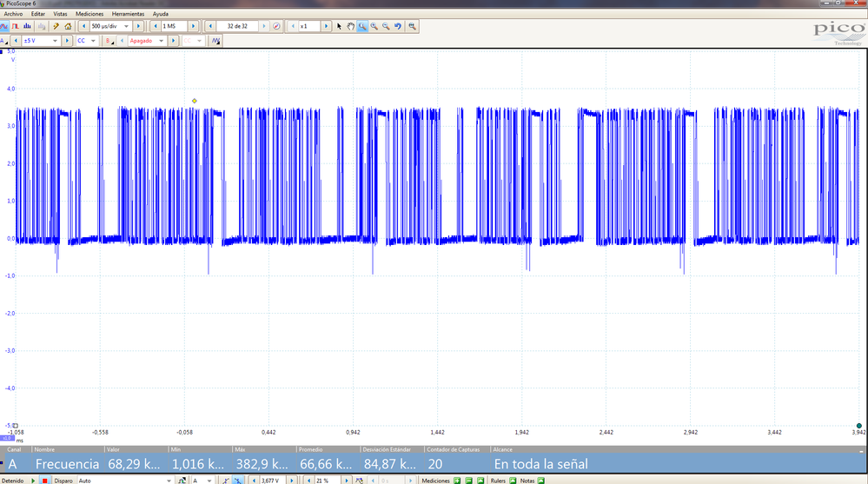Switch to Scope mode icon
Screen dimensions: 868x484
pos(3,26)
